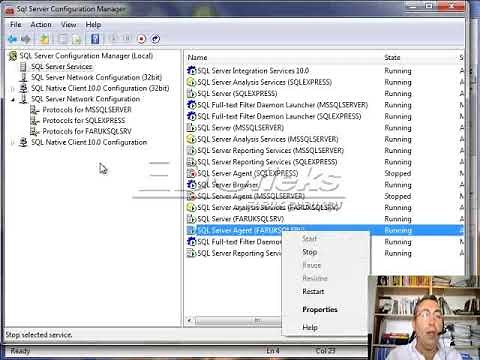This screenshot has width=480, height=360.
Task: Click the red Stop Service toolbar icon
Action: [141, 39]
